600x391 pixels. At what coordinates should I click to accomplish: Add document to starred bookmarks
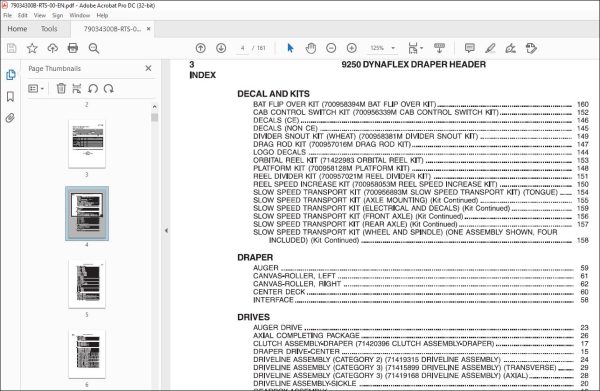(32, 48)
